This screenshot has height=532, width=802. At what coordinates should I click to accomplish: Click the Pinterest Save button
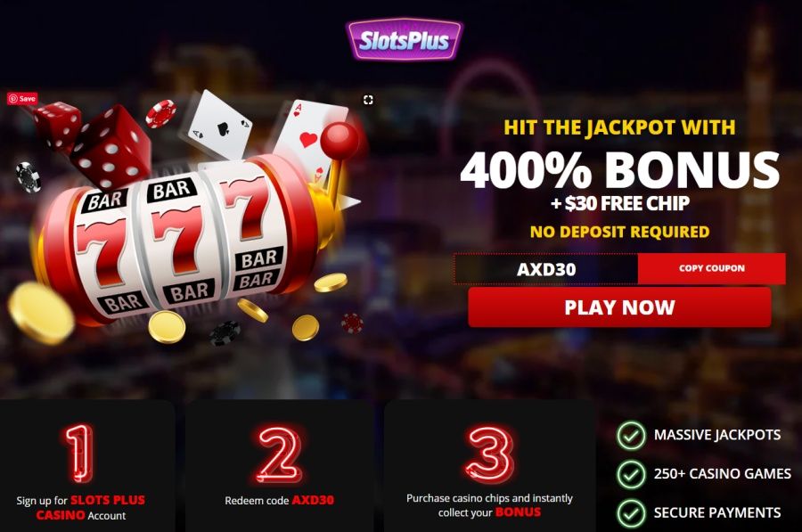pos(22,98)
